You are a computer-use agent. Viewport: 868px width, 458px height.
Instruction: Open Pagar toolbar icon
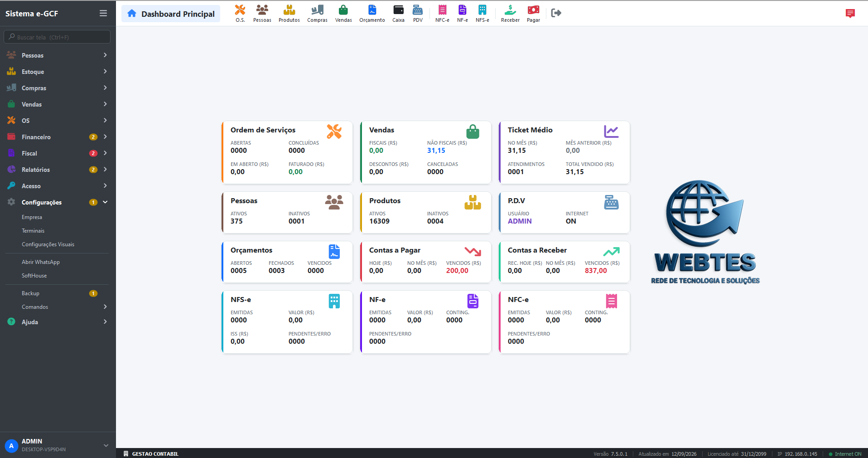coord(533,13)
